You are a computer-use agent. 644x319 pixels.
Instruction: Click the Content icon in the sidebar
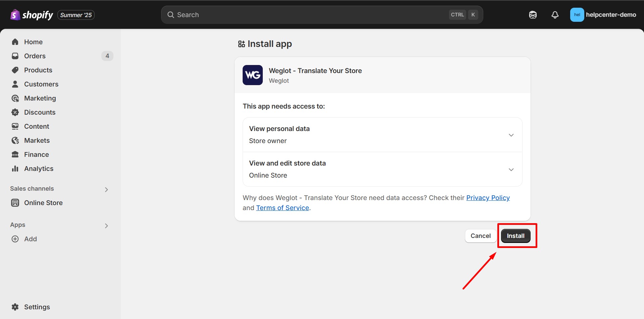[x=15, y=126]
